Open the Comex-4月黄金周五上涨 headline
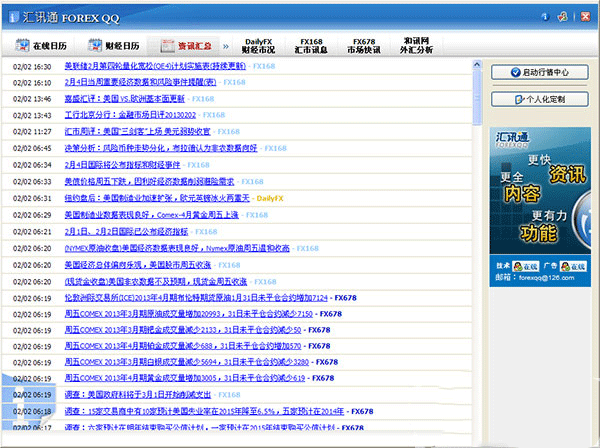Image resolution: width=600 pixels, height=448 pixels. pos(152,215)
